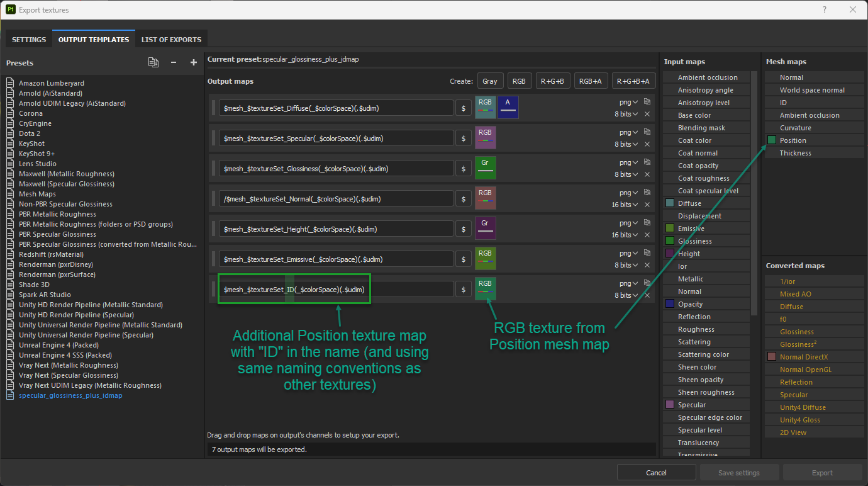868x486 pixels.
Task: Click the Export button
Action: coord(822,473)
